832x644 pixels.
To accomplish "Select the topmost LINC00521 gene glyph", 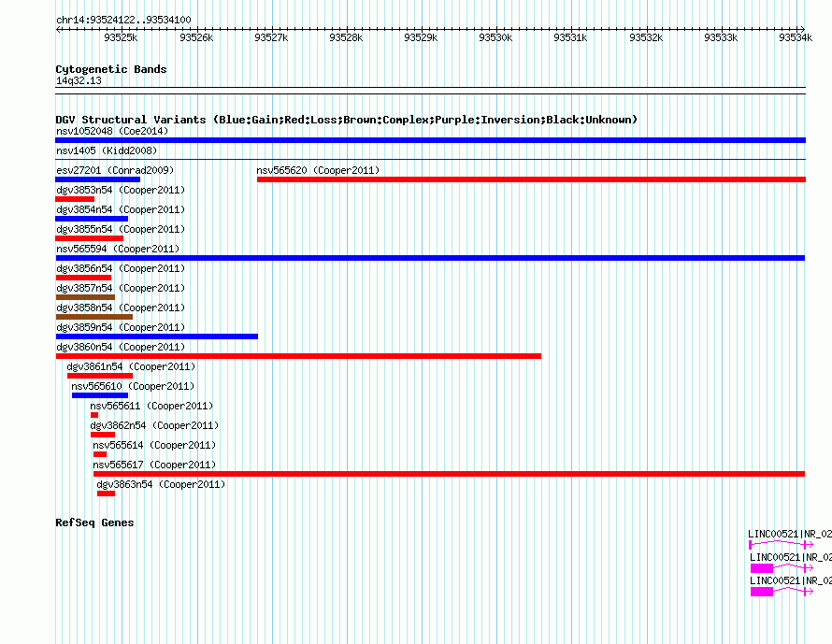I will coord(781,545).
